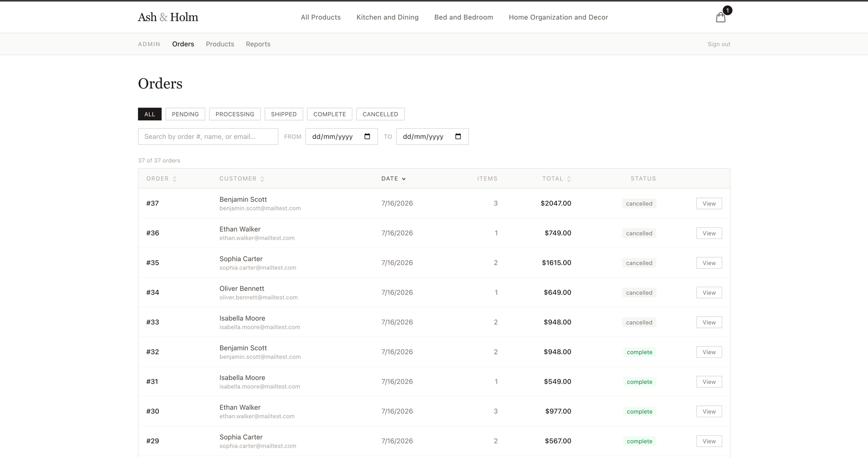Click the #35 order number
Viewport: 868px width, 458px height.
pos(153,262)
